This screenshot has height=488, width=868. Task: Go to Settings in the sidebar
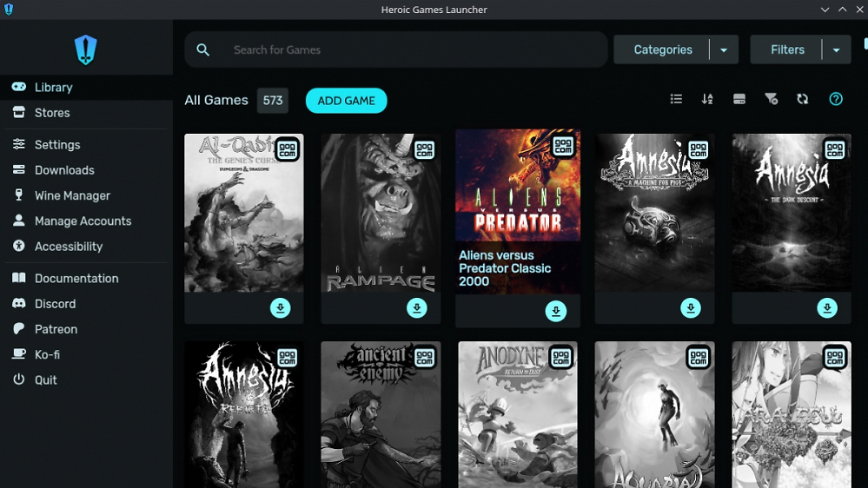[x=86, y=145]
